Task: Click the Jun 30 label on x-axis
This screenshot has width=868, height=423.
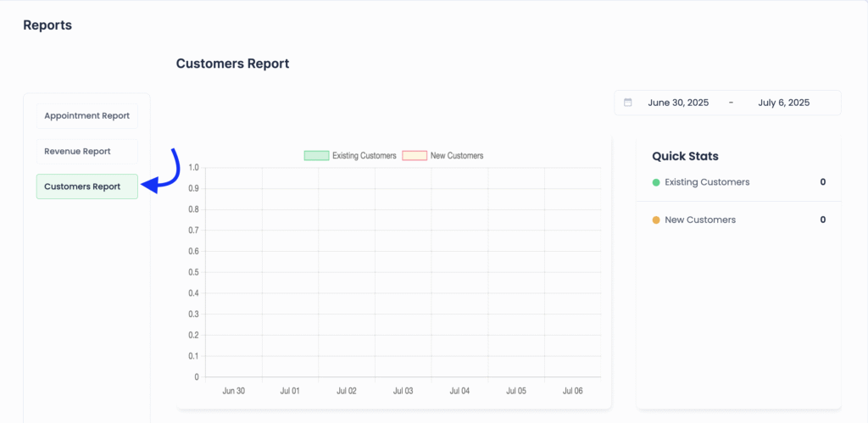Action: point(233,392)
